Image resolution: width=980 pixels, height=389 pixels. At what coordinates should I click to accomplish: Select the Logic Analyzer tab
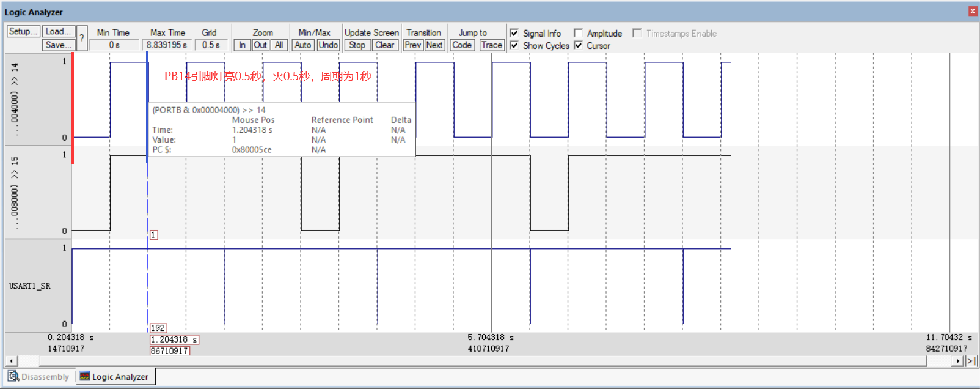coord(115,377)
